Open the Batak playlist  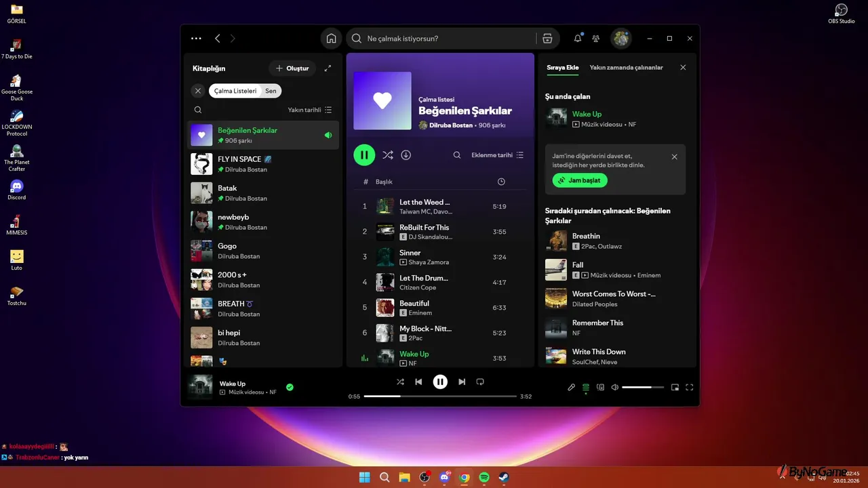point(263,193)
